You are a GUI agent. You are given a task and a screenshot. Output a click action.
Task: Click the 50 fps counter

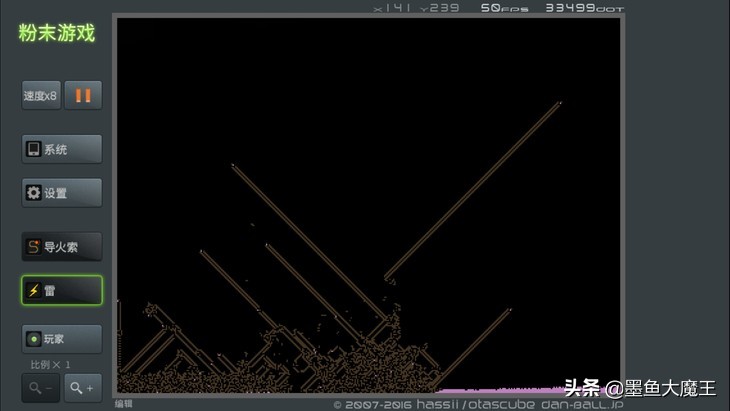[504, 8]
